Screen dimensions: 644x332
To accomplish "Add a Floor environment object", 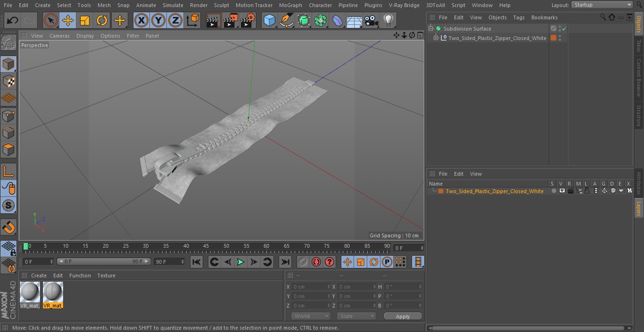I will (x=354, y=20).
